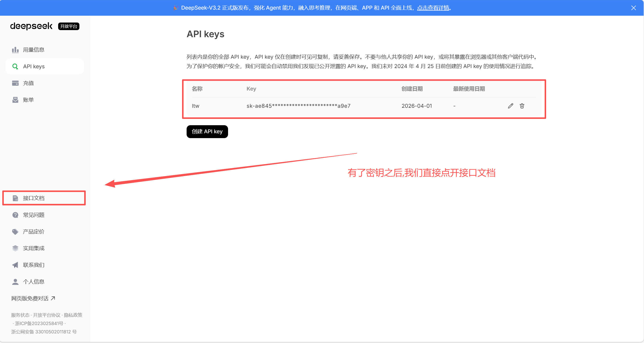Open the 服务状态 footer link

click(20, 315)
